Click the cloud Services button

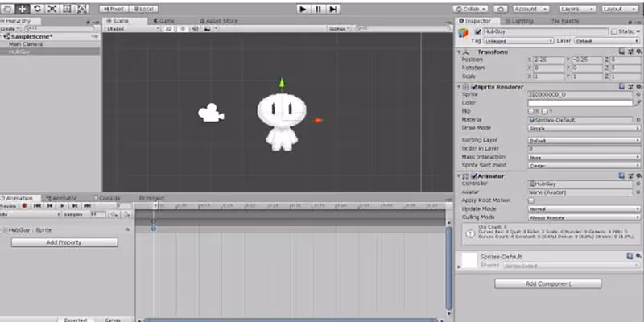point(500,9)
